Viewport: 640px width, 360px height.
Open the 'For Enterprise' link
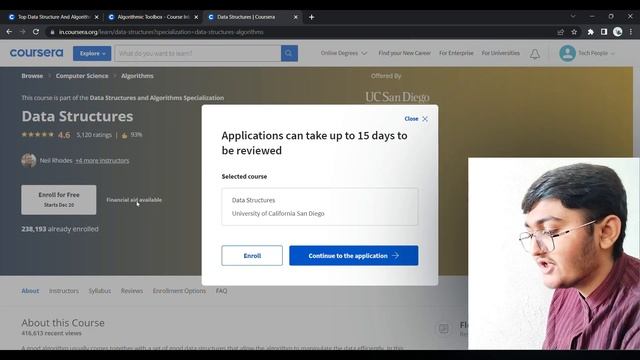[x=456, y=53]
